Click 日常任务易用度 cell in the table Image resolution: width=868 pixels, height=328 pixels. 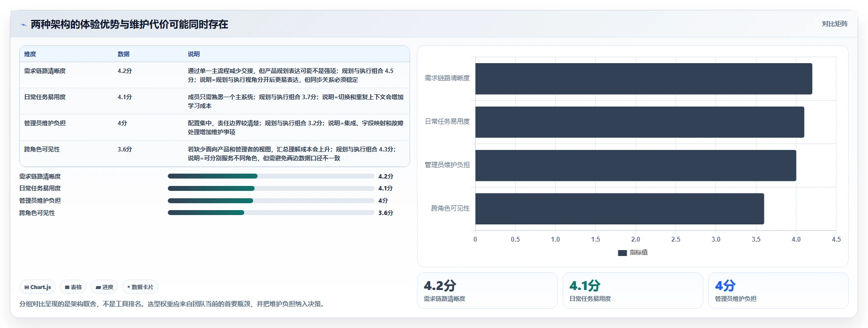[45, 97]
